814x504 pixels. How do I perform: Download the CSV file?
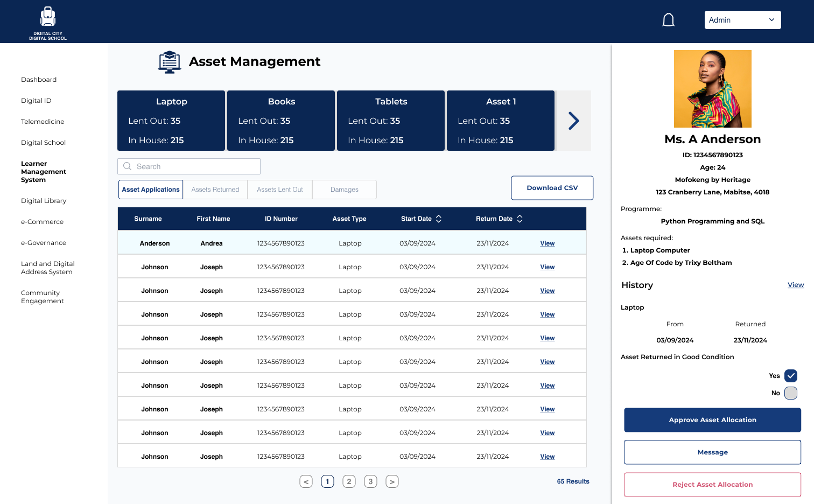pos(552,188)
